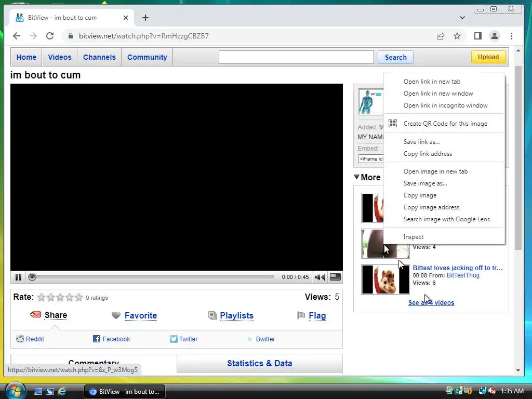
Task: Click the embed iframe code field
Action: click(371, 159)
